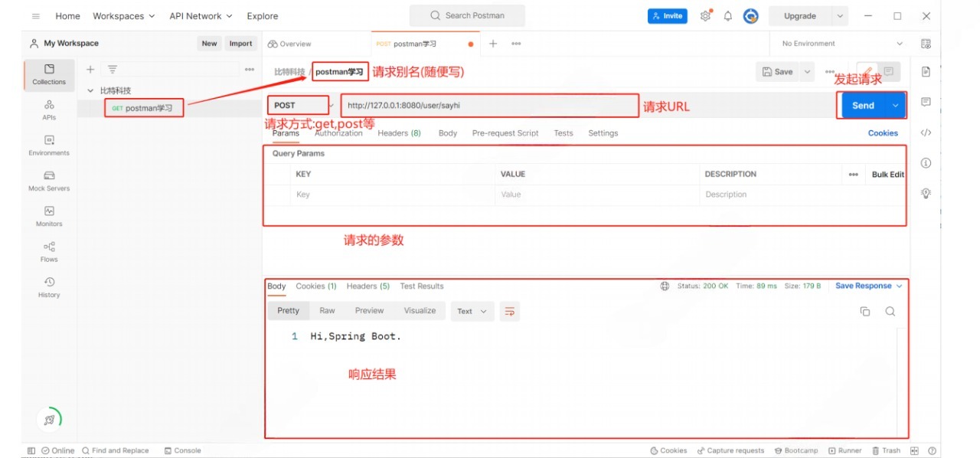Open the Test Results tab
Screen dimensions: 980x458
[422, 286]
